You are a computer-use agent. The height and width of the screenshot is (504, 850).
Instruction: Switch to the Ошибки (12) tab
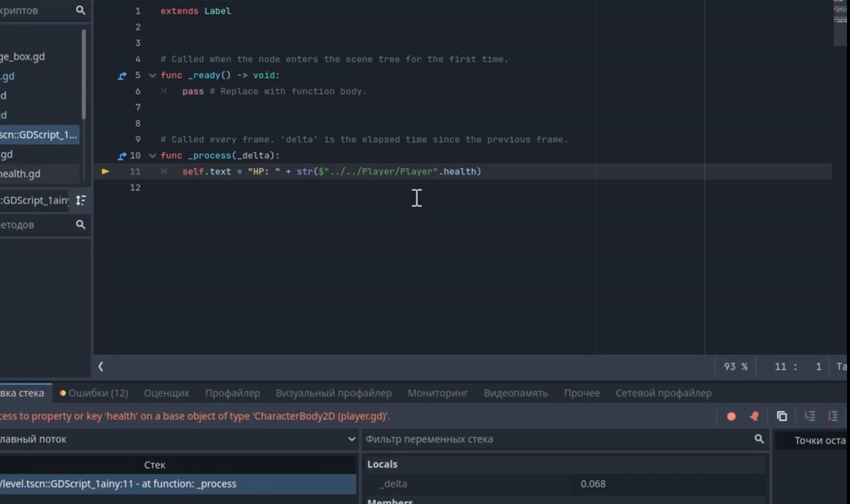point(94,393)
